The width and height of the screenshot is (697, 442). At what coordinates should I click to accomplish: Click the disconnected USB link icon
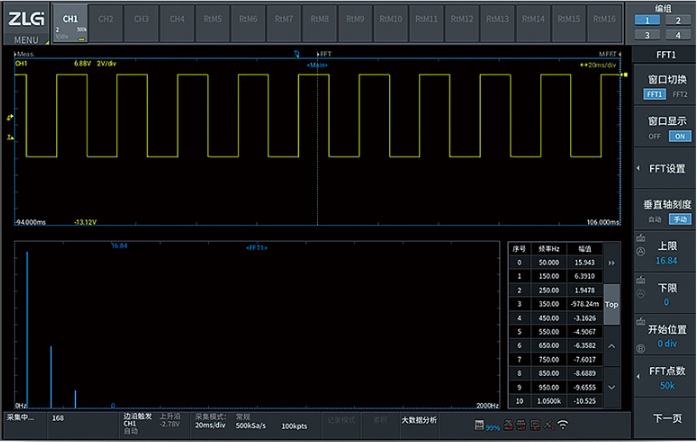(549, 425)
